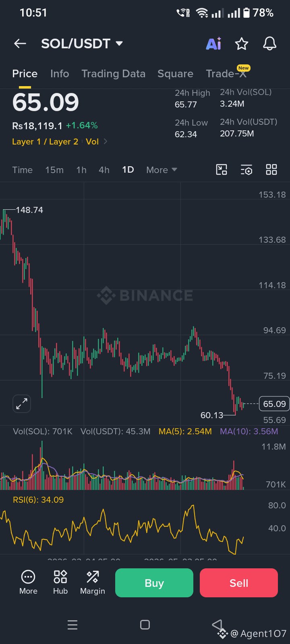290x644 pixels.
Task: Open the More timeframes dropdown
Action: pos(162,170)
